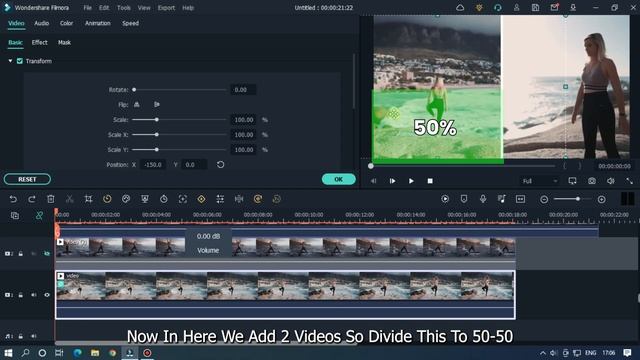This screenshot has height=360, width=640.
Task: Open the File menu
Action: (x=87, y=8)
